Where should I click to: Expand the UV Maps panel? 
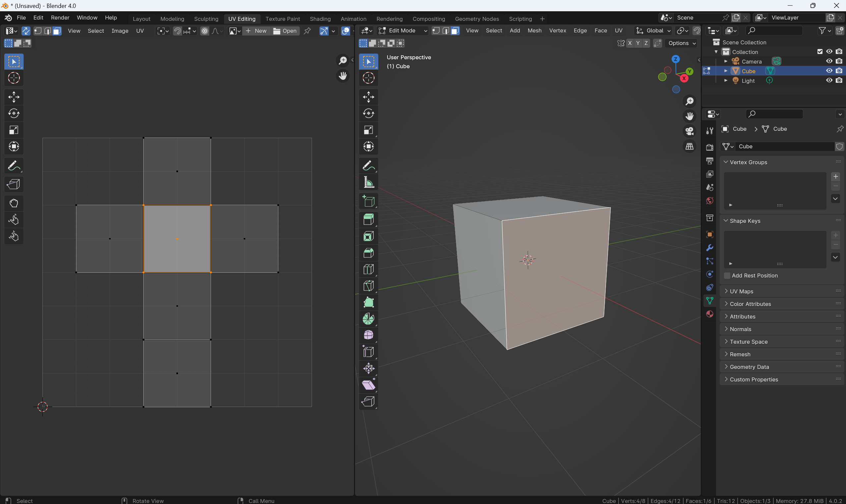[x=742, y=291]
